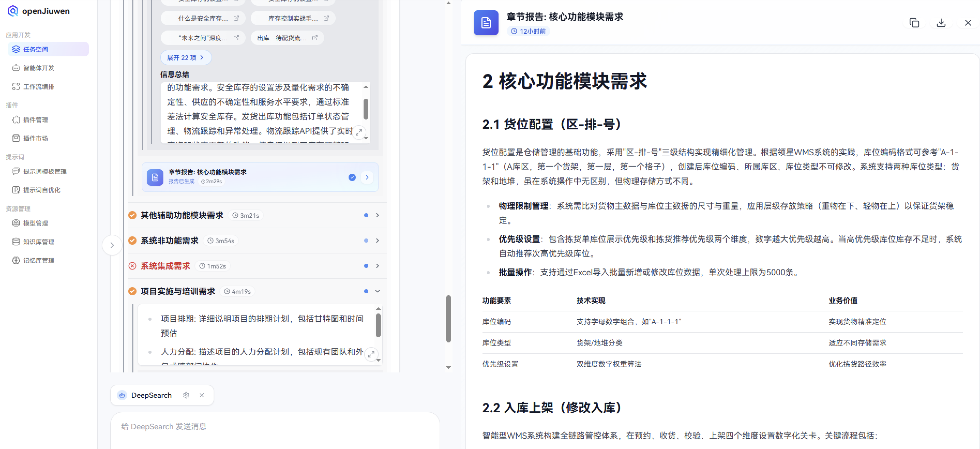Click 展开 22 项 to expand items
This screenshot has height=449, width=980.
(x=186, y=57)
